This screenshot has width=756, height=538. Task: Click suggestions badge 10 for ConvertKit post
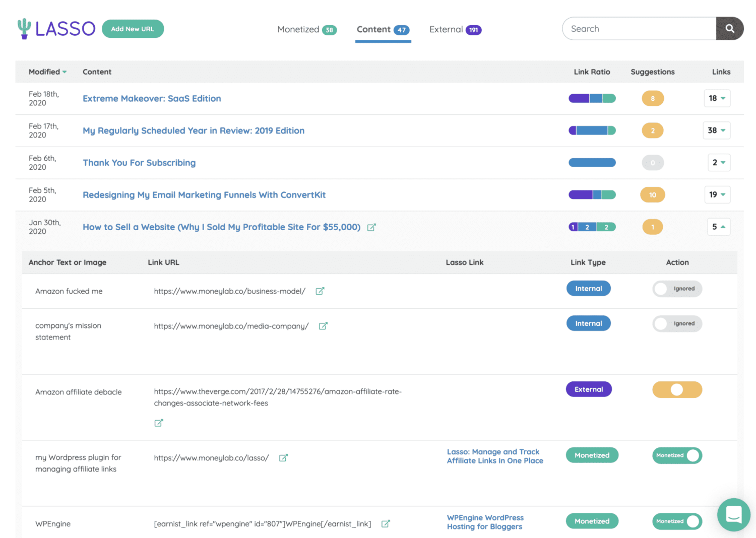pos(653,195)
